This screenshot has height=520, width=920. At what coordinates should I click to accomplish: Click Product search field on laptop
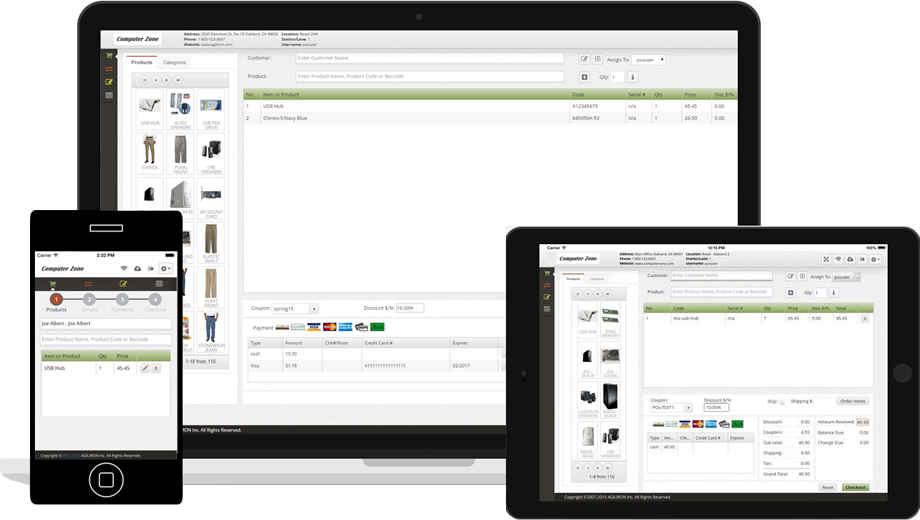point(429,76)
